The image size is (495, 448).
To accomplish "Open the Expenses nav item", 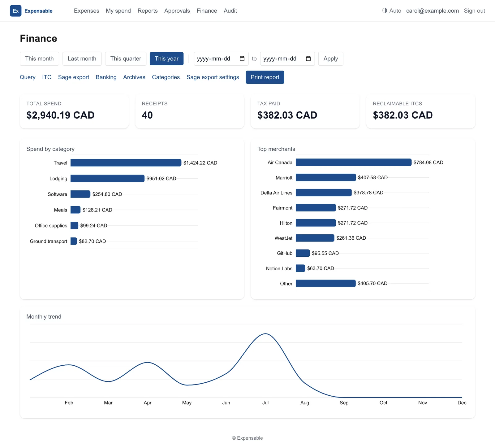I will coord(87,11).
